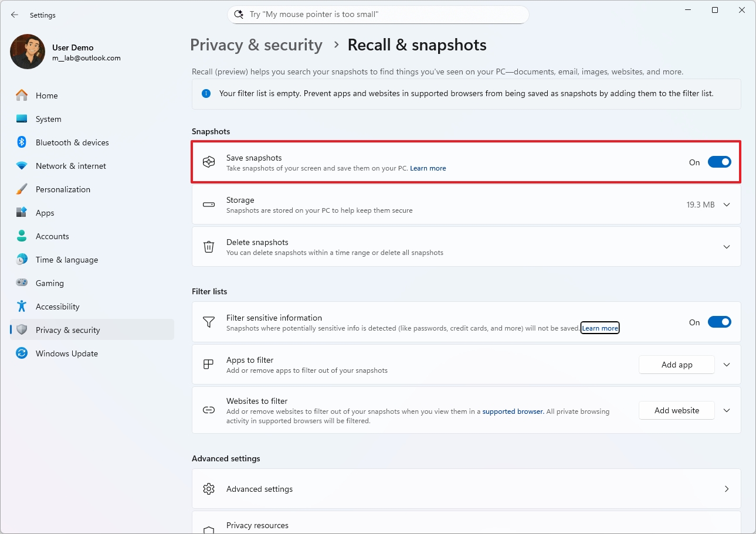Select the Bluetooth & devices icon in sidebar
Screen dimensions: 756x534
21,142
